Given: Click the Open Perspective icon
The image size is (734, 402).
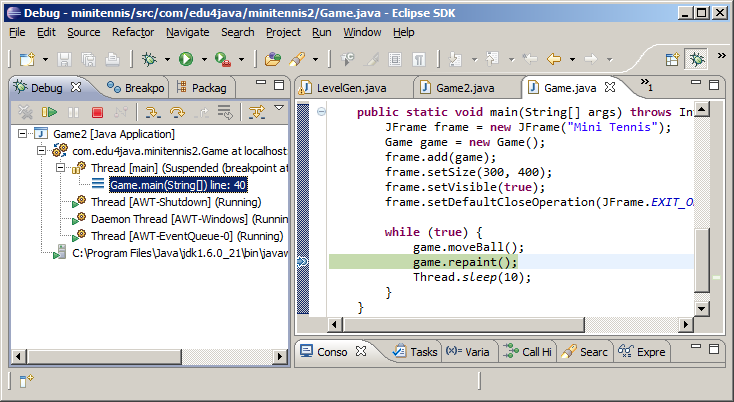Looking at the screenshot, I should pos(673,59).
